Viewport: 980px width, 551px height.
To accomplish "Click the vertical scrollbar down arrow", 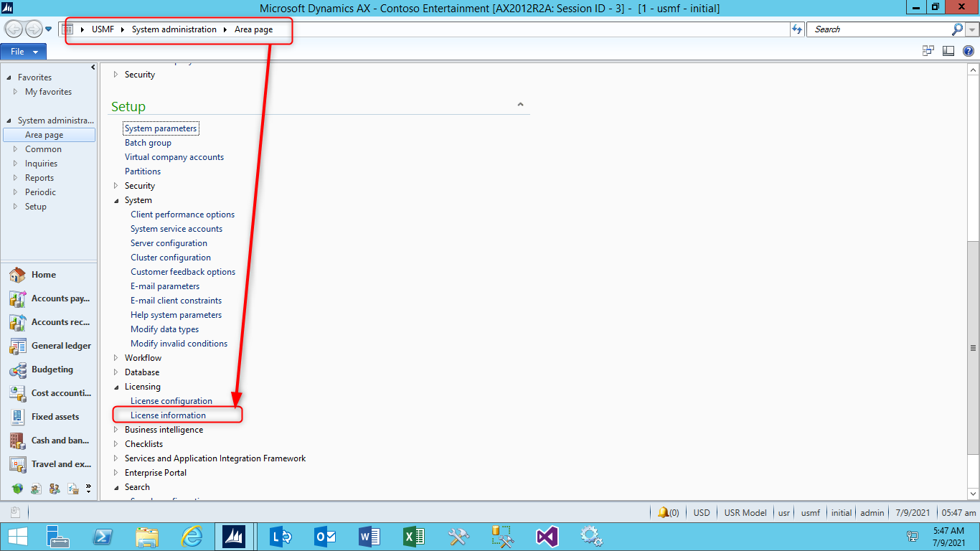I will coord(973,494).
